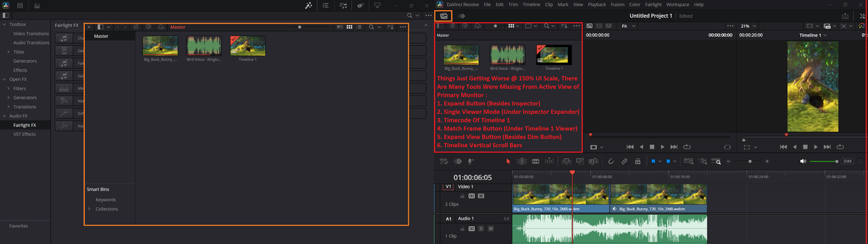Select Video Transitions in Toolbox

[x=31, y=33]
